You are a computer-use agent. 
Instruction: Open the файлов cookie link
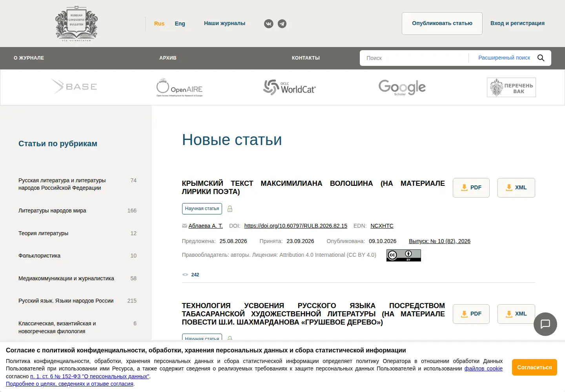(x=483, y=368)
